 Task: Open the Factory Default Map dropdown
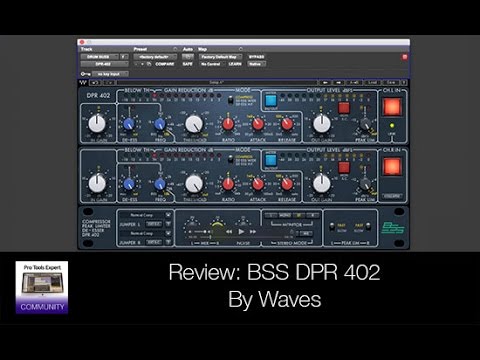221,57
